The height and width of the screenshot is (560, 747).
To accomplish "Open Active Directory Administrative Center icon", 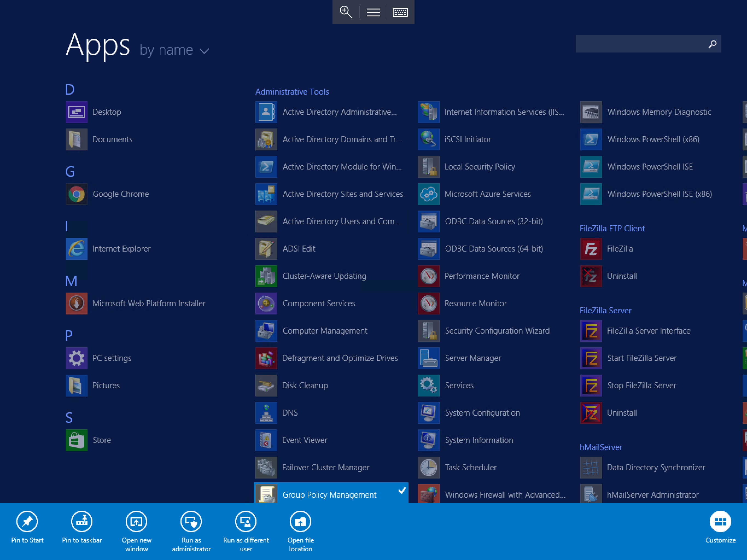I will tap(266, 112).
